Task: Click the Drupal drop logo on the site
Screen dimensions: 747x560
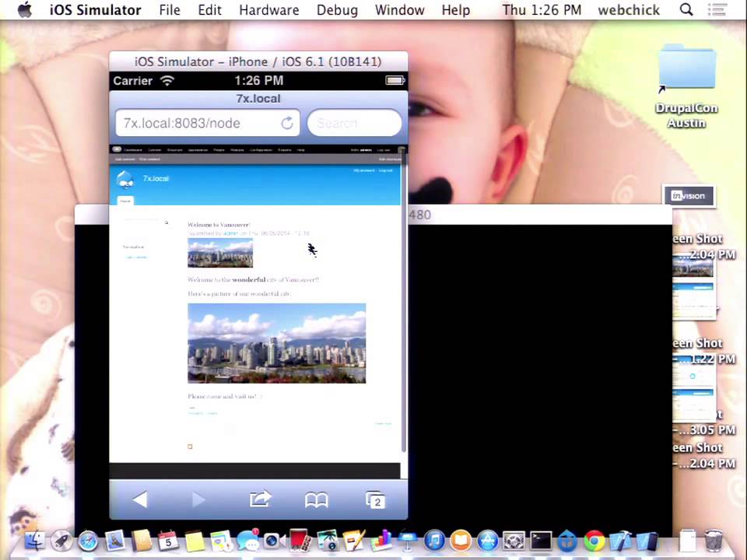Action: [125, 180]
